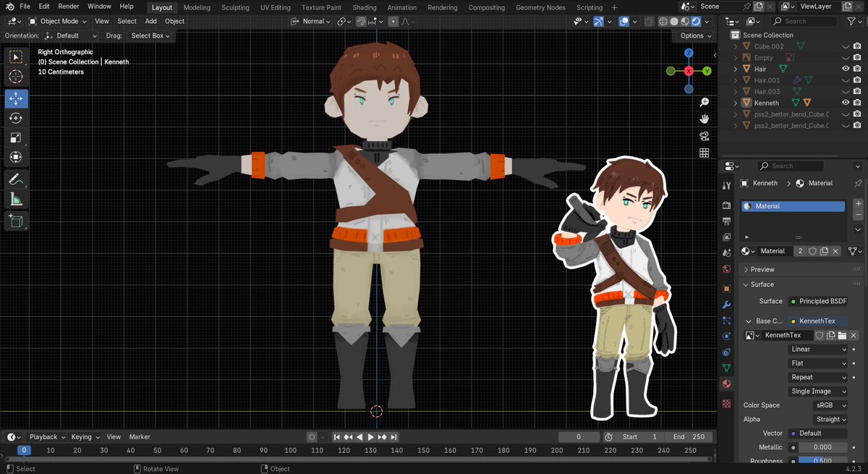
Task: Open the Repeat extension dropdown
Action: tap(818, 377)
